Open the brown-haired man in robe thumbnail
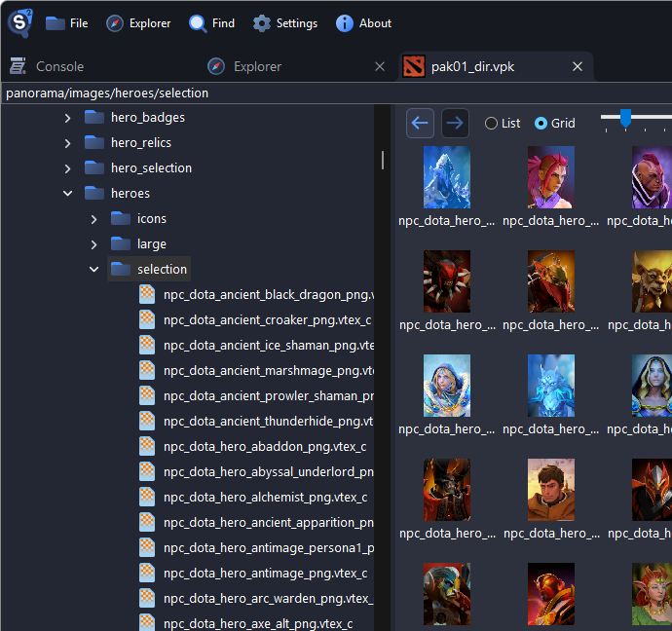The width and height of the screenshot is (672, 631). 550,489
